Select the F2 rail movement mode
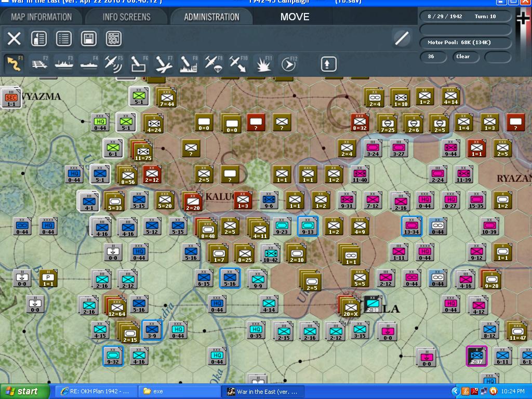532x399 pixels. 39,64
